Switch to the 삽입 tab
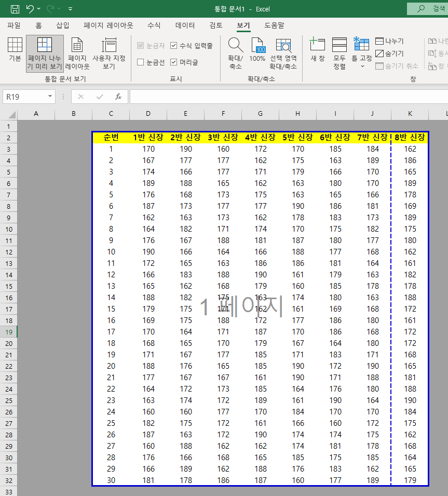This screenshot has height=496, width=448. [x=62, y=25]
